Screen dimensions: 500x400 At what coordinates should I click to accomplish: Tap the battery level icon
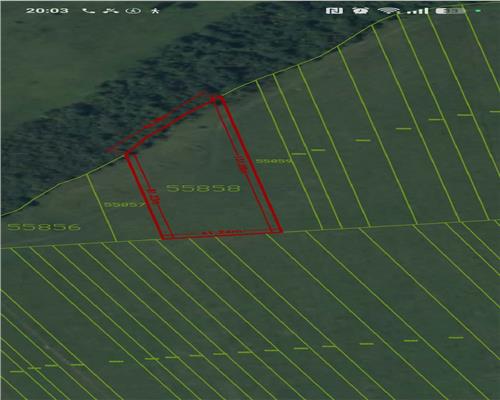[x=451, y=11]
